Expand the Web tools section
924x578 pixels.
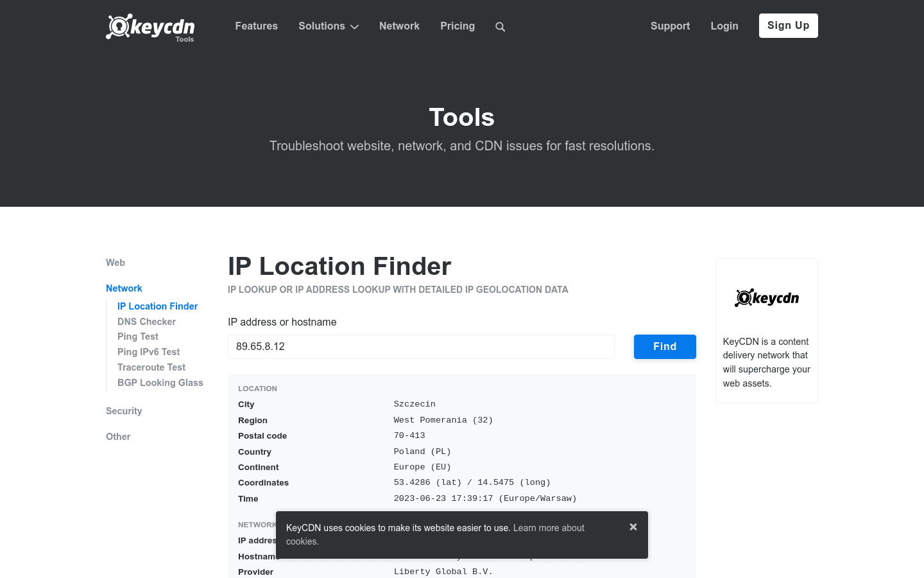(x=116, y=263)
